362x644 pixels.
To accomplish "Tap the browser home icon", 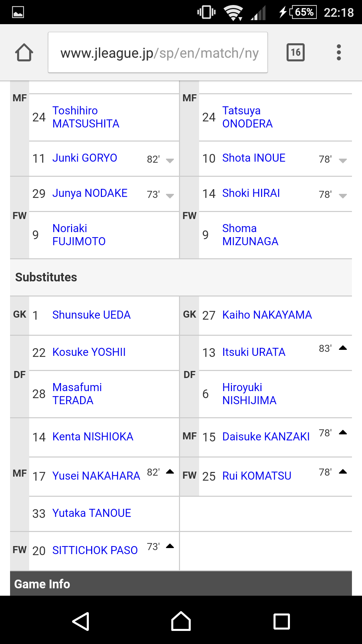I will click(24, 52).
